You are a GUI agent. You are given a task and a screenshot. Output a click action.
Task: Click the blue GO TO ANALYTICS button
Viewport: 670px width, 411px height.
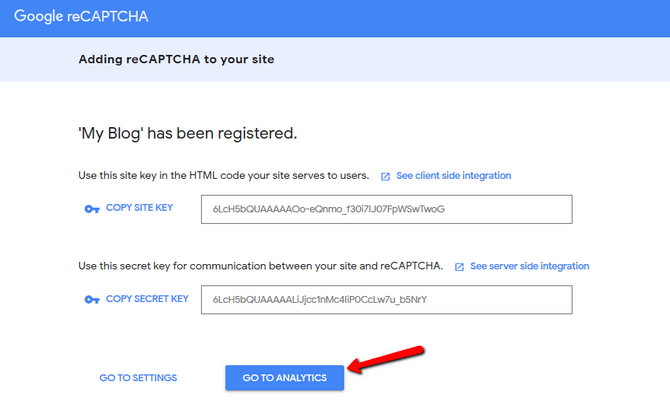tap(284, 377)
